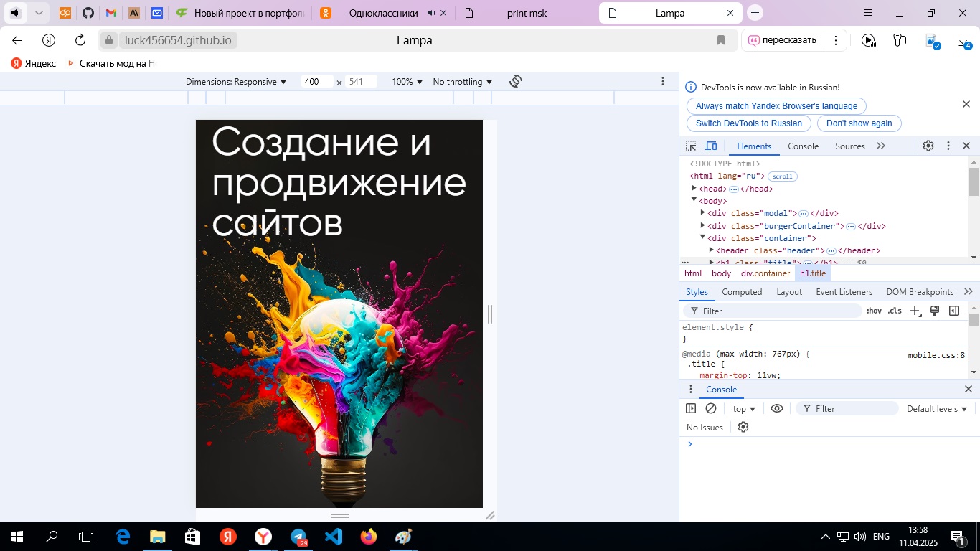Image resolution: width=980 pixels, height=551 pixels.
Task: Toggle the computed styles sidebar
Action: click(954, 311)
